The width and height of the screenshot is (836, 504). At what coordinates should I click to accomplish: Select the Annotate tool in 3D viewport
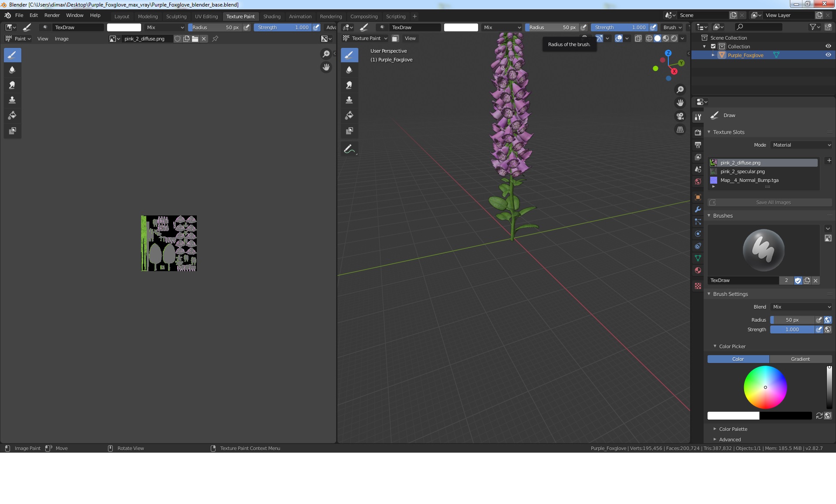tap(349, 149)
